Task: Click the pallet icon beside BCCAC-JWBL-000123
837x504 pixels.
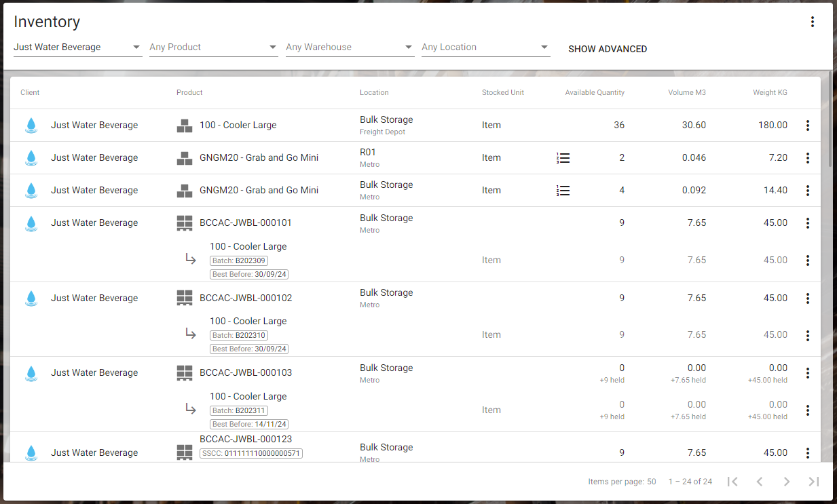Action: (185, 452)
